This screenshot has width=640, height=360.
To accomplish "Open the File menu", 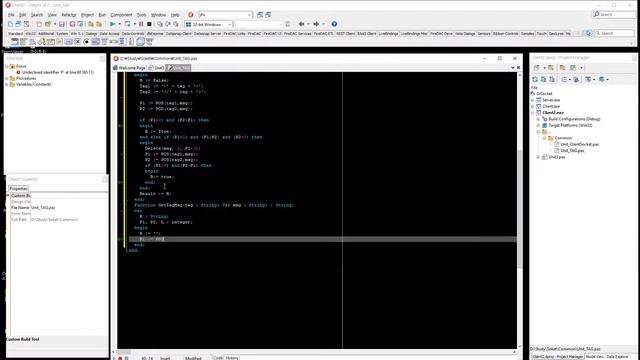I will tap(11, 15).
